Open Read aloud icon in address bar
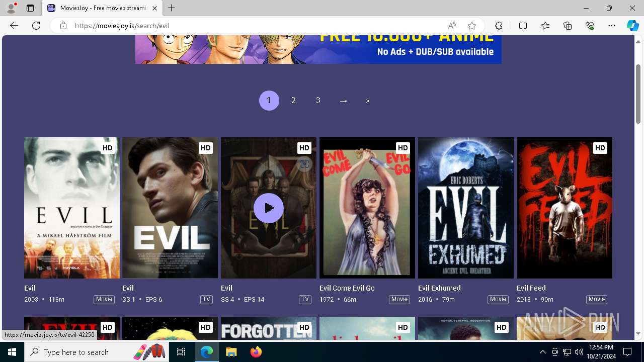Screen dimensions: 644x362 pyautogui.click(x=452, y=26)
